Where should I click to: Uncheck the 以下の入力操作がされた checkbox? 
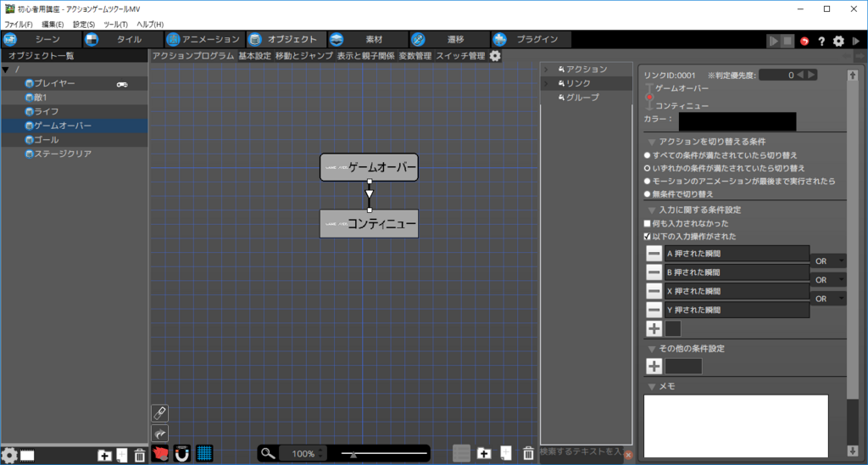pyautogui.click(x=647, y=237)
